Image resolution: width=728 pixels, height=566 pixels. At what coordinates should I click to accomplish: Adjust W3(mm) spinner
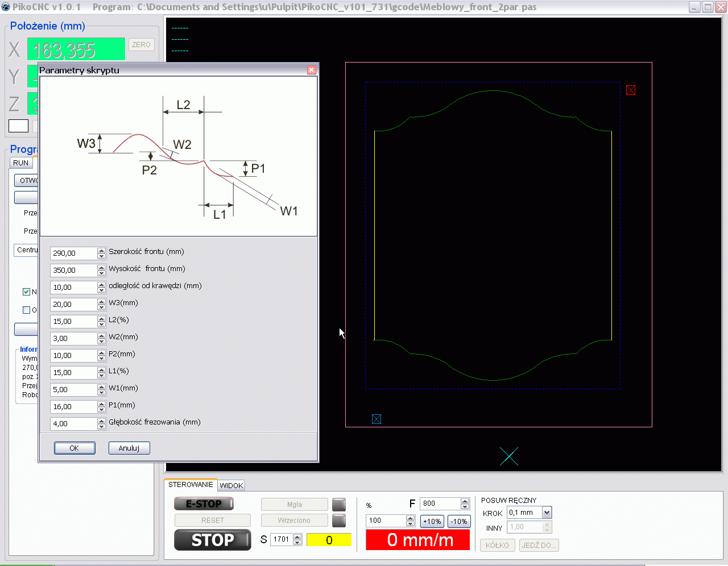101,305
